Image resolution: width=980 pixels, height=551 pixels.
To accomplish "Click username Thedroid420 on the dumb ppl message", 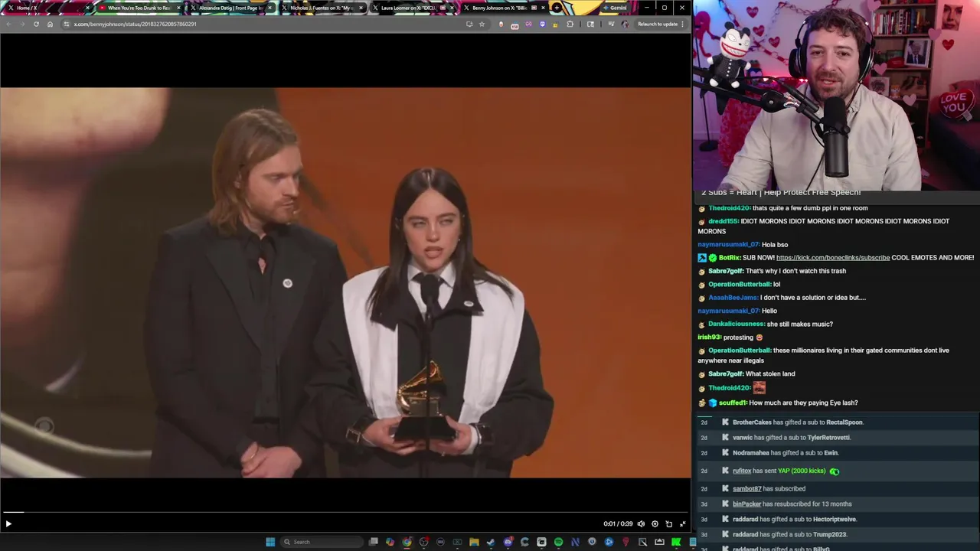I will (729, 208).
